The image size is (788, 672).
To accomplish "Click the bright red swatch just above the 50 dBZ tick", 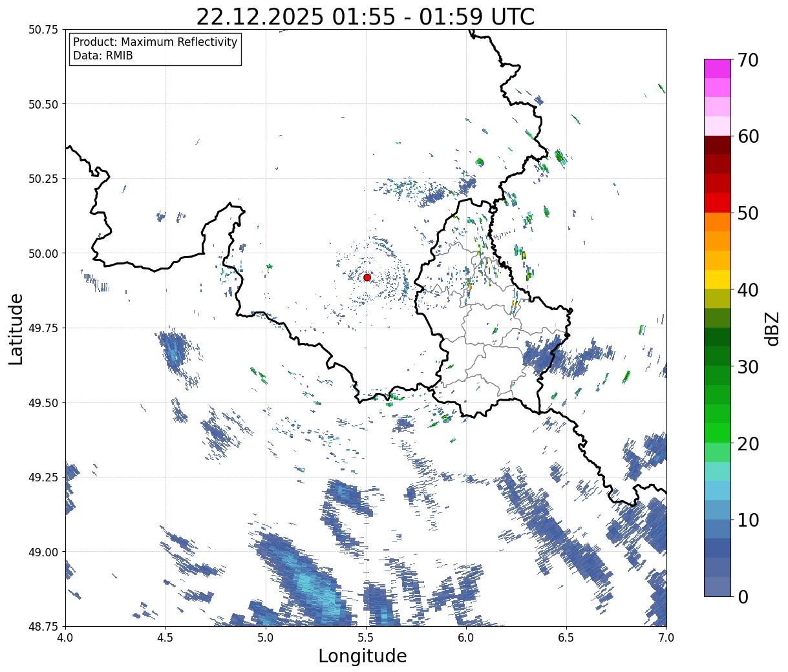I will (x=718, y=203).
